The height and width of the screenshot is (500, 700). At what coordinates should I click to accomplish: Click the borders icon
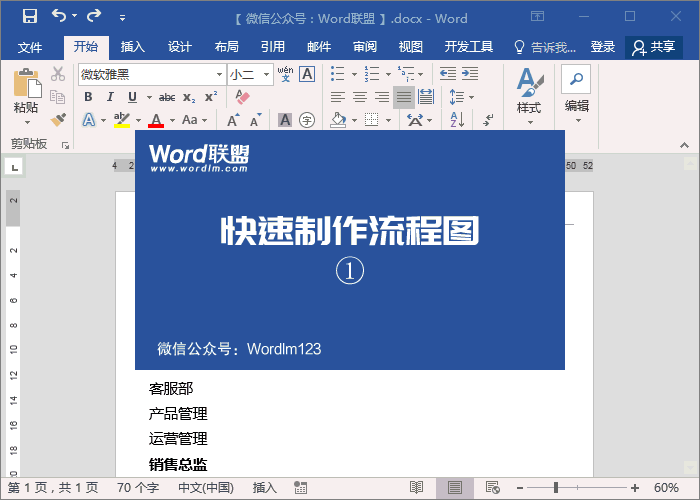pyautogui.click(x=371, y=120)
